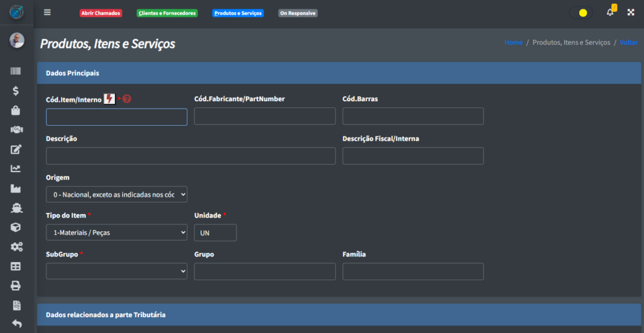Collapse sidebar using the hamburger menu
The image size is (644, 333).
(47, 13)
